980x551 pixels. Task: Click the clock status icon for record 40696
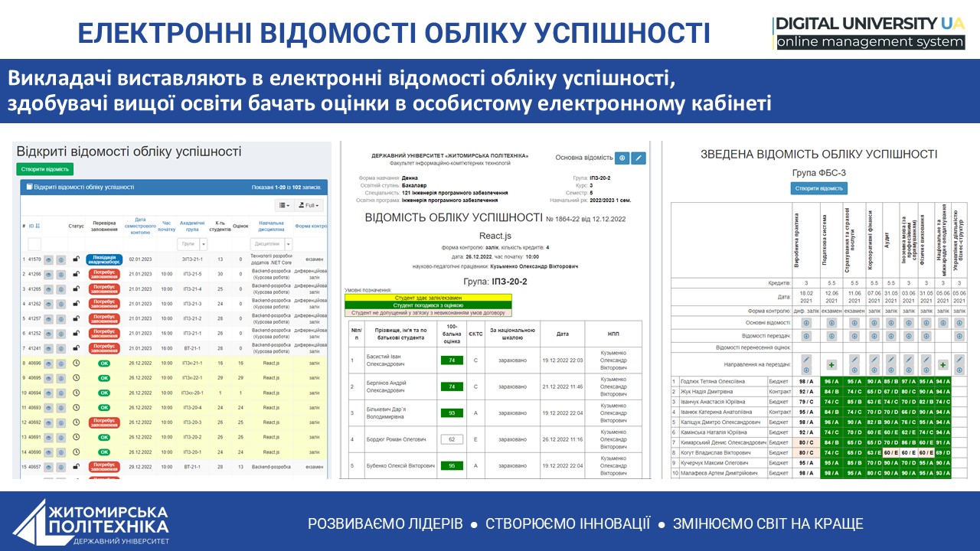pos(76,363)
